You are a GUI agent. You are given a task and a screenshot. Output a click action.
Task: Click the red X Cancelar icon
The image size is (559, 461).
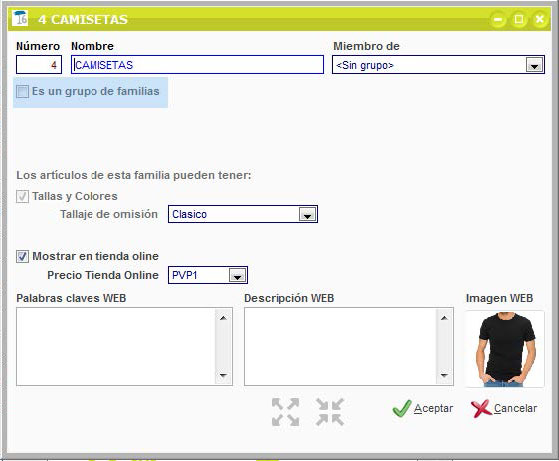tap(481, 409)
